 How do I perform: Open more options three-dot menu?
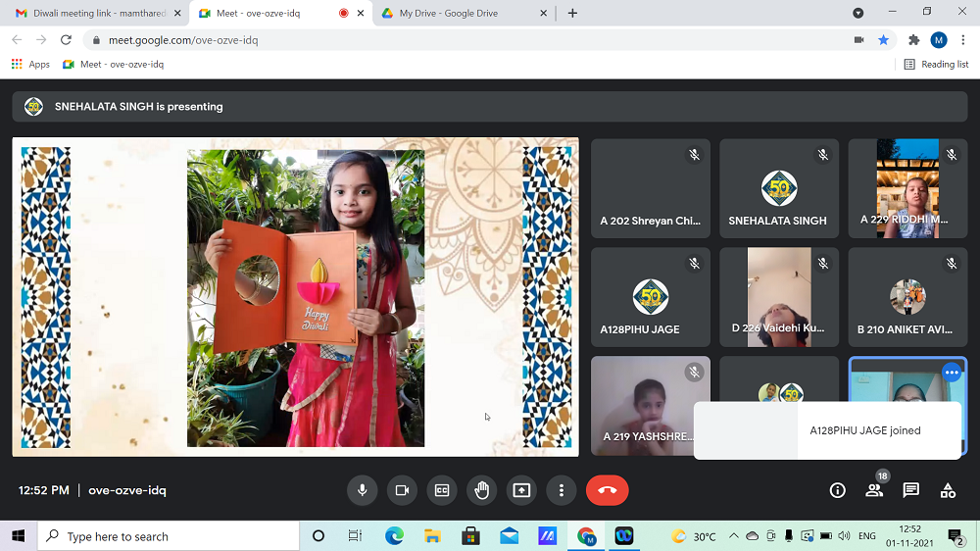(x=562, y=490)
